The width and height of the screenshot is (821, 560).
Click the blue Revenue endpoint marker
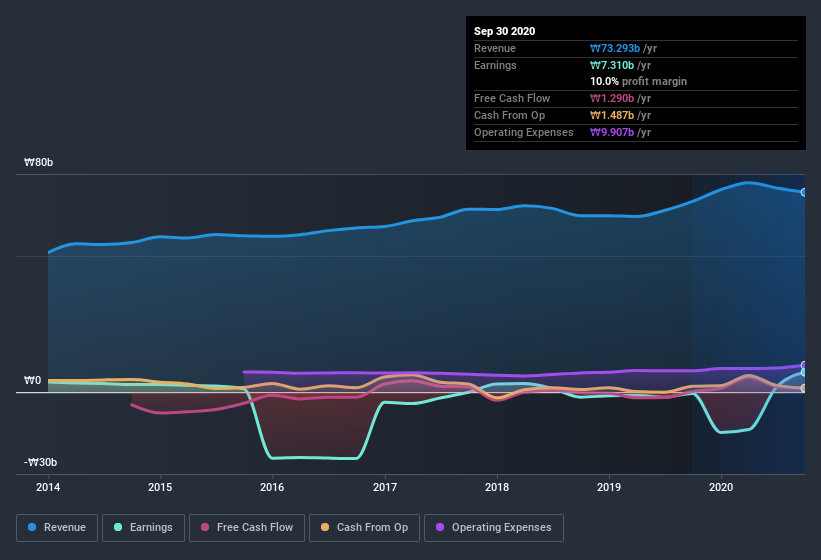click(x=804, y=193)
